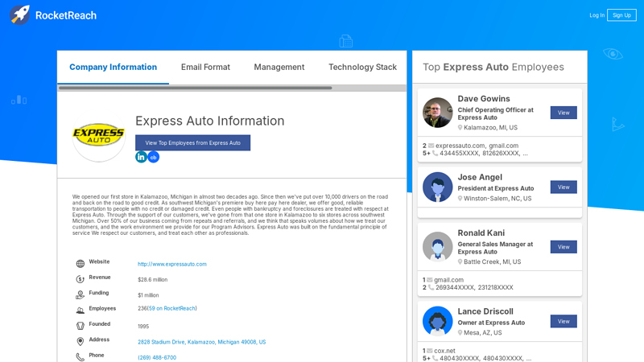Open the 2828 Stadium Drive address link

point(202,342)
